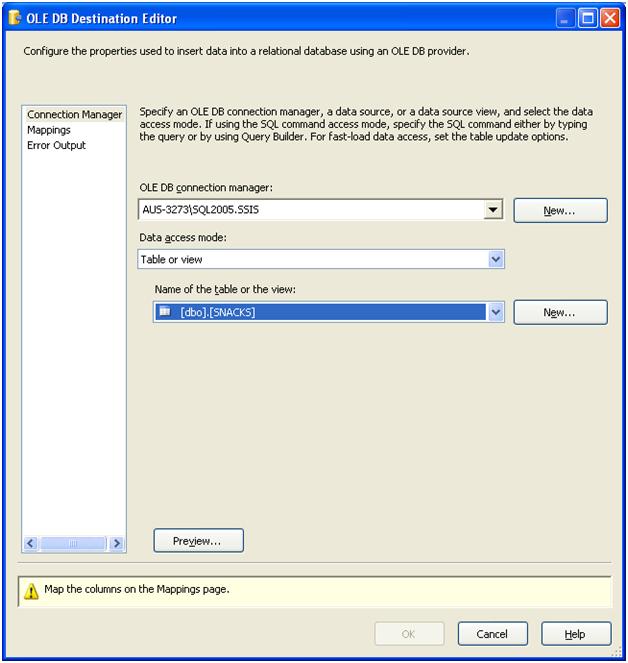
Task: Click the horizontal scrollbar thumb in the page list
Action: [x=73, y=543]
